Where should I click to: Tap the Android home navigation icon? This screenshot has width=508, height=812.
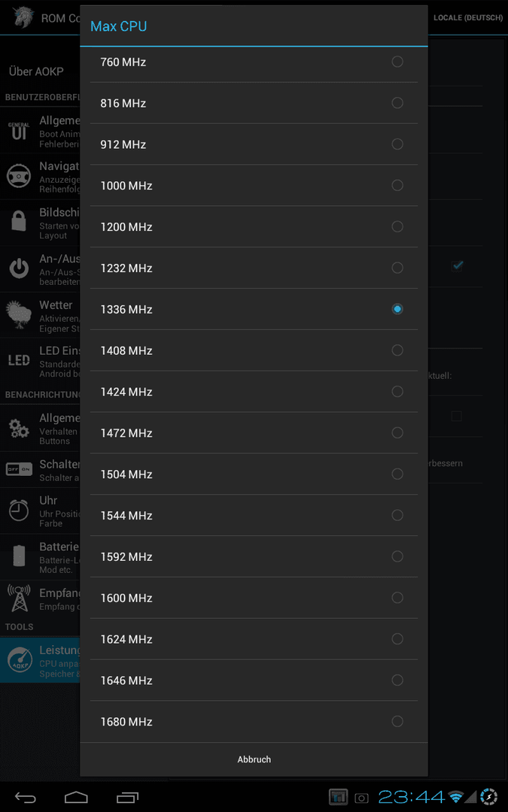(x=76, y=797)
